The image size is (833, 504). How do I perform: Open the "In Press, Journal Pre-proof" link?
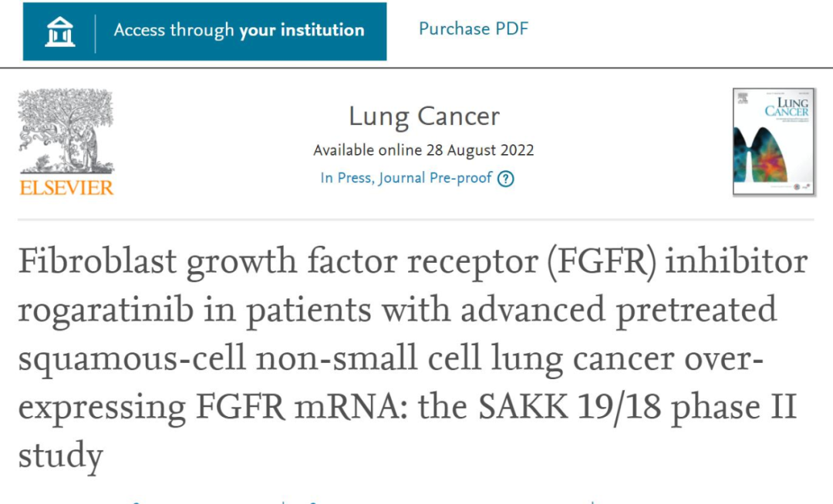click(406, 178)
